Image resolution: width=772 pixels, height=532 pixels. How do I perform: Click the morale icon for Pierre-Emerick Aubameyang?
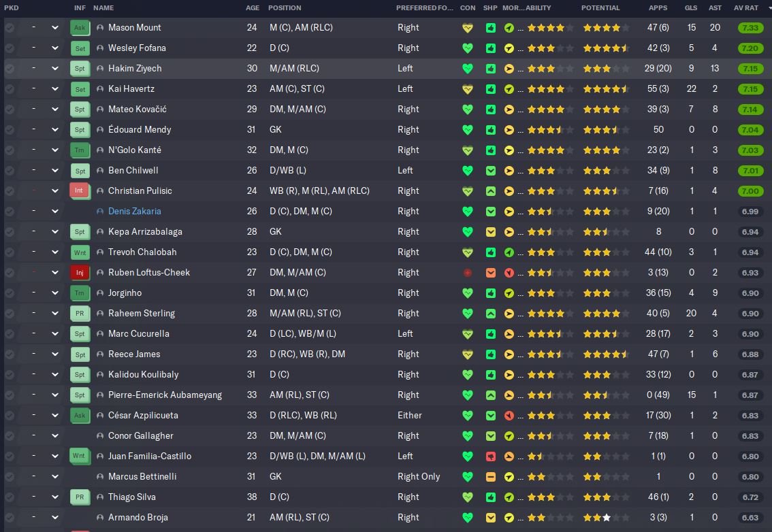click(509, 395)
